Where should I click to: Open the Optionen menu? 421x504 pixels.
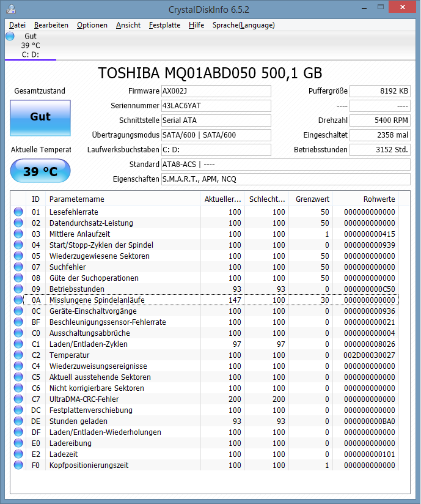(x=92, y=25)
